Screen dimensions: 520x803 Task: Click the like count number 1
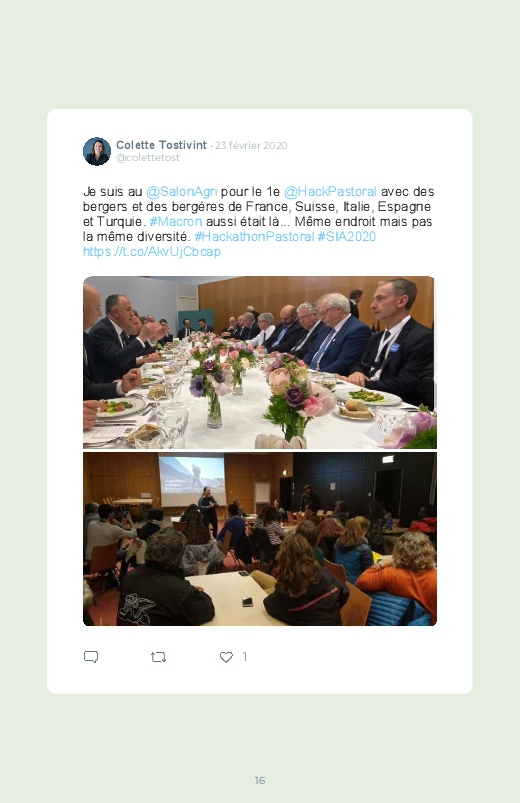245,657
